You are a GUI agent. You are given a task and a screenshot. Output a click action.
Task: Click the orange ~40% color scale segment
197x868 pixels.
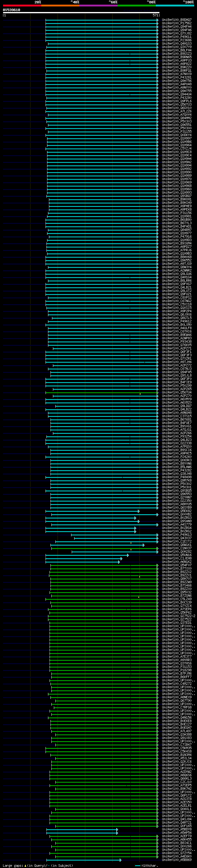tap(60, 6)
